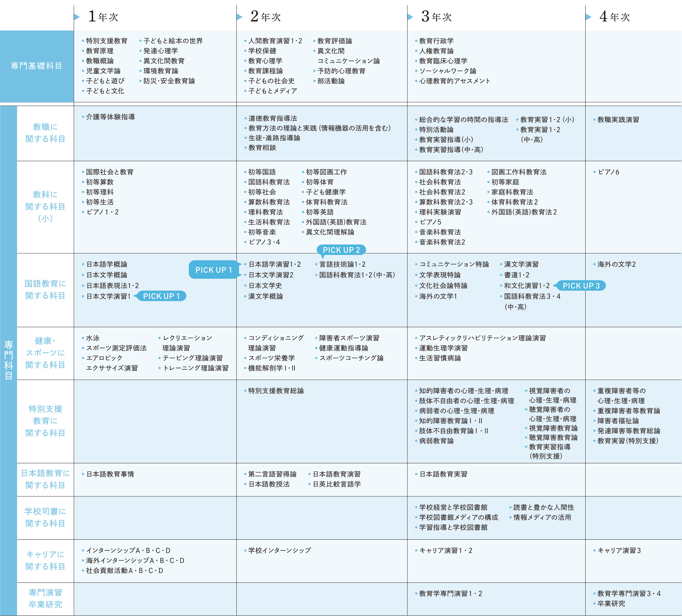Viewport: 682px width, 616px height.
Task: Click the course 障害者福祉論
Action: click(x=618, y=421)
